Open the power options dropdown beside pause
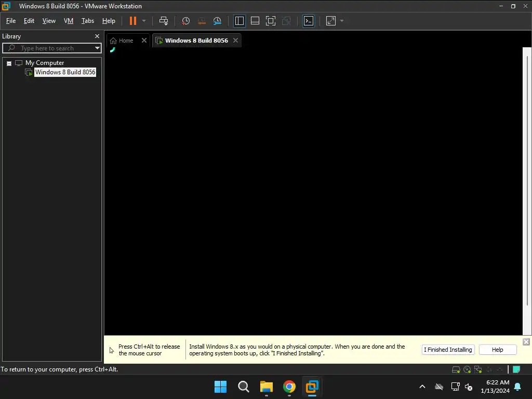 coord(144,21)
